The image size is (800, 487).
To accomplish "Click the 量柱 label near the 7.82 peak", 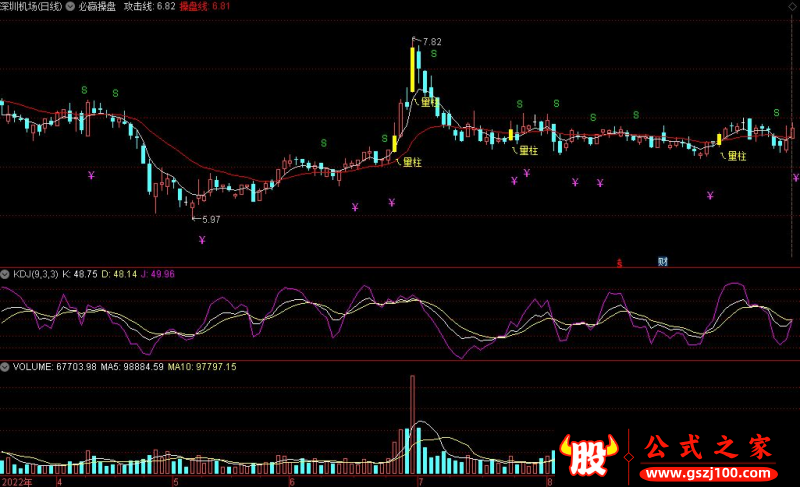I will [x=430, y=102].
